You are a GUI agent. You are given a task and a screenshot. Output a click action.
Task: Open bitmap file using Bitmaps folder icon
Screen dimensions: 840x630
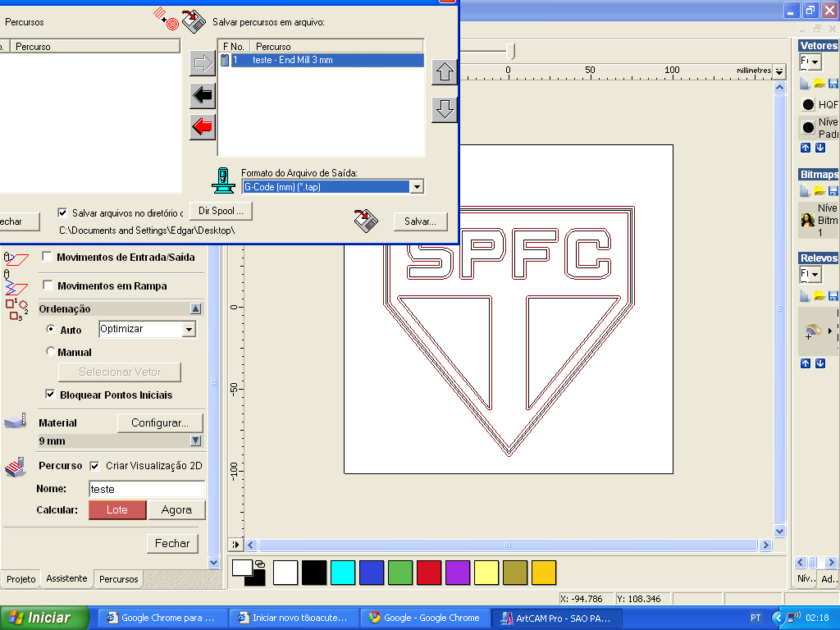[819, 190]
